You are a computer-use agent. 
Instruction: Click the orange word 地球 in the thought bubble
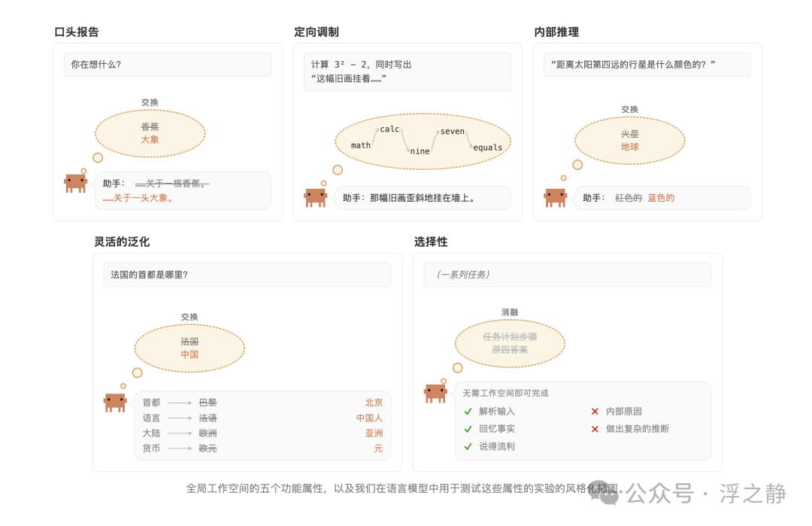pyautogui.click(x=630, y=147)
